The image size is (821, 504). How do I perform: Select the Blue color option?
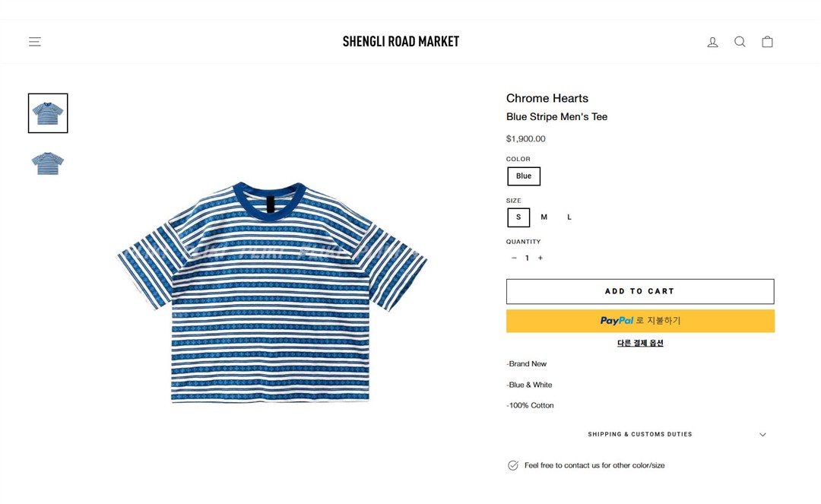tap(524, 176)
